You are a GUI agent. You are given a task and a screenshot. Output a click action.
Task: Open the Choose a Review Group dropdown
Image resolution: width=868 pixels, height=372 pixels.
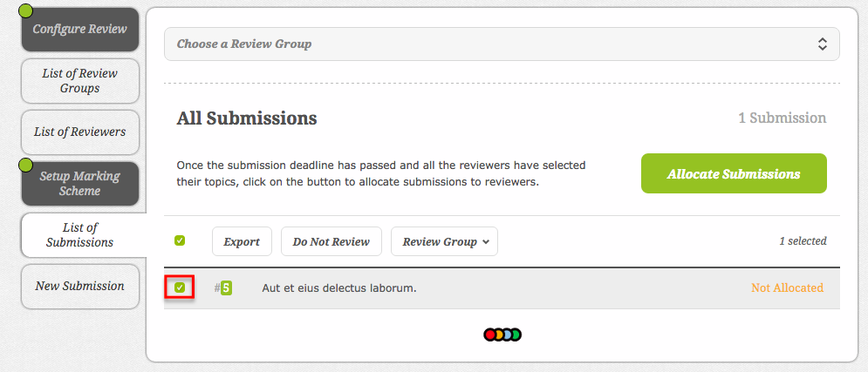(502, 44)
